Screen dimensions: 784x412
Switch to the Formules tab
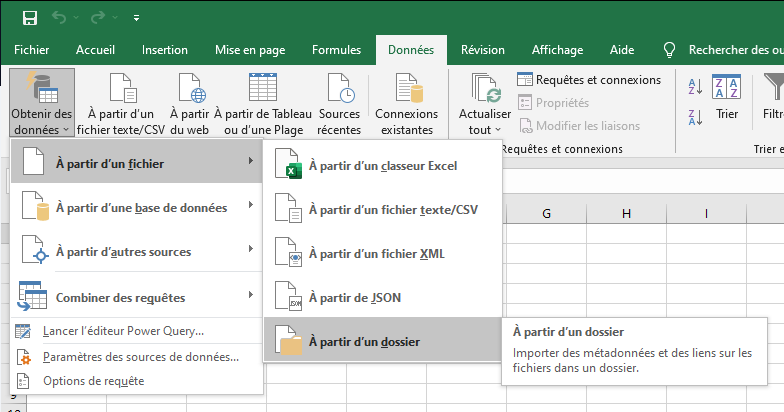pos(336,50)
